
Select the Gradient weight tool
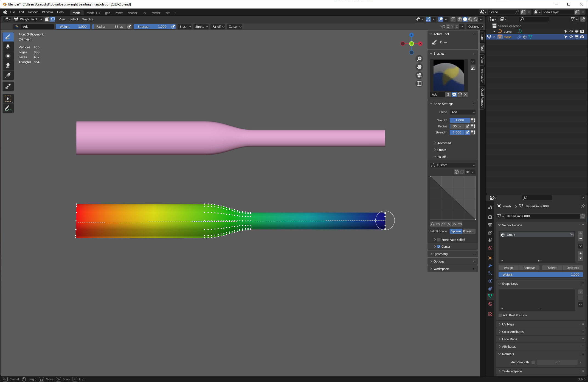[x=8, y=75]
